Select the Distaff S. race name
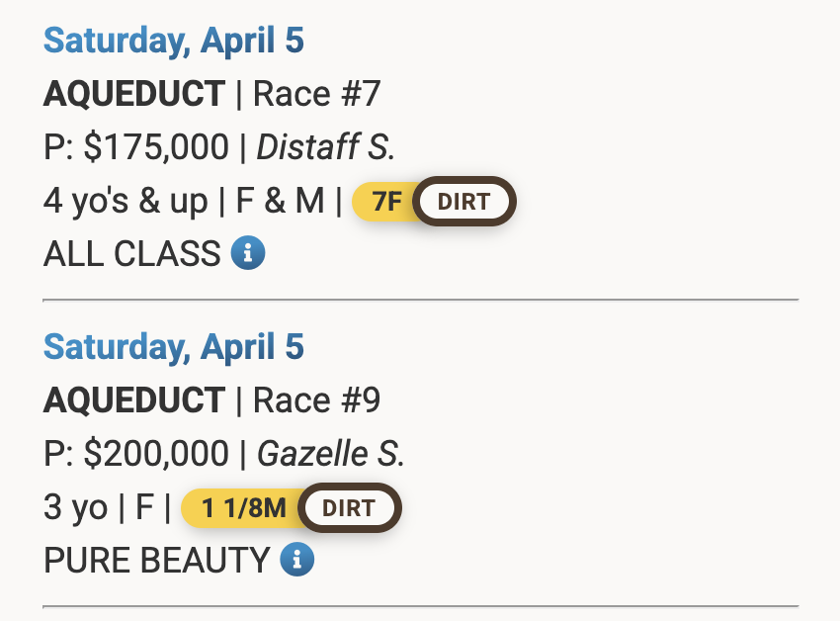840x621 pixels. (x=326, y=147)
